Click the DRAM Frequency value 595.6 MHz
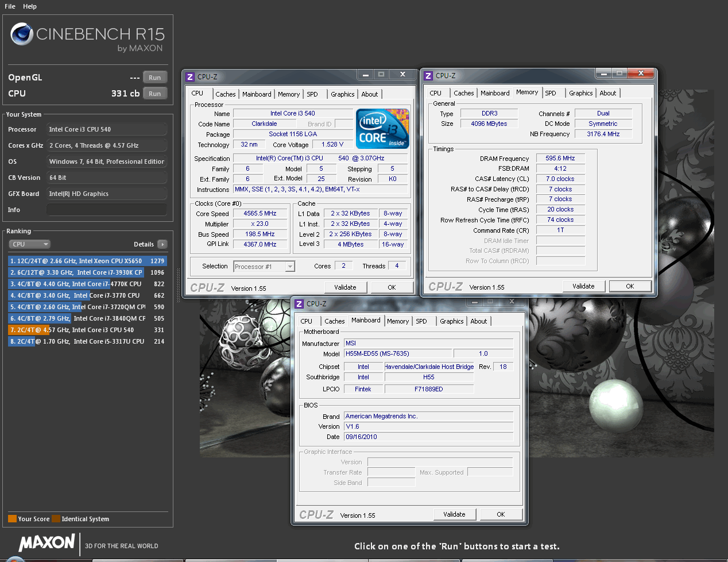This screenshot has width=728, height=562. coord(560,158)
